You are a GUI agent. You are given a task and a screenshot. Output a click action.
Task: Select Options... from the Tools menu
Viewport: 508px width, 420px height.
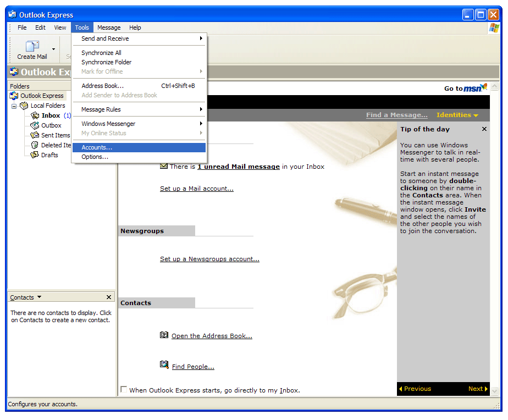point(139,157)
